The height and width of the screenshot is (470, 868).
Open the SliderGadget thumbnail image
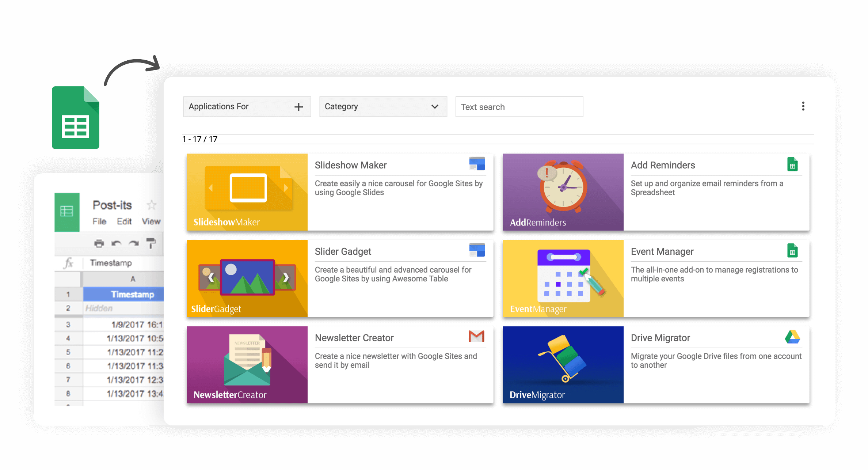[x=247, y=278]
